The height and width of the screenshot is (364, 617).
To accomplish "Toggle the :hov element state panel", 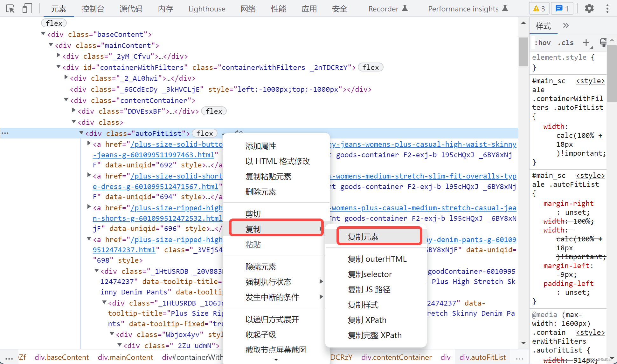I will tap(543, 43).
